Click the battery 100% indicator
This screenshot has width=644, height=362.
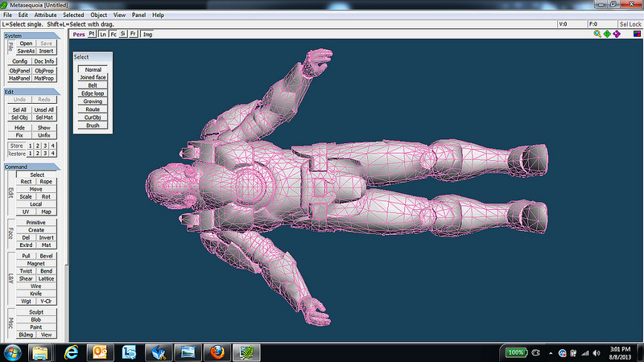click(515, 352)
